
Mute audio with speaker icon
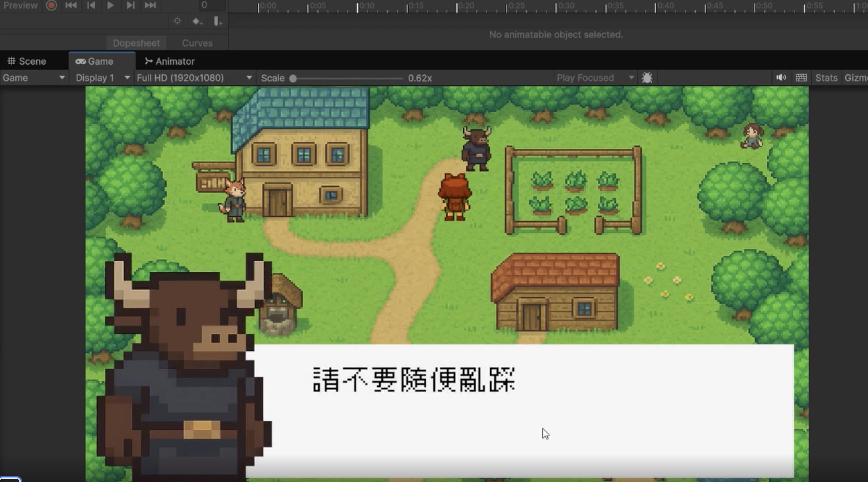click(781, 77)
